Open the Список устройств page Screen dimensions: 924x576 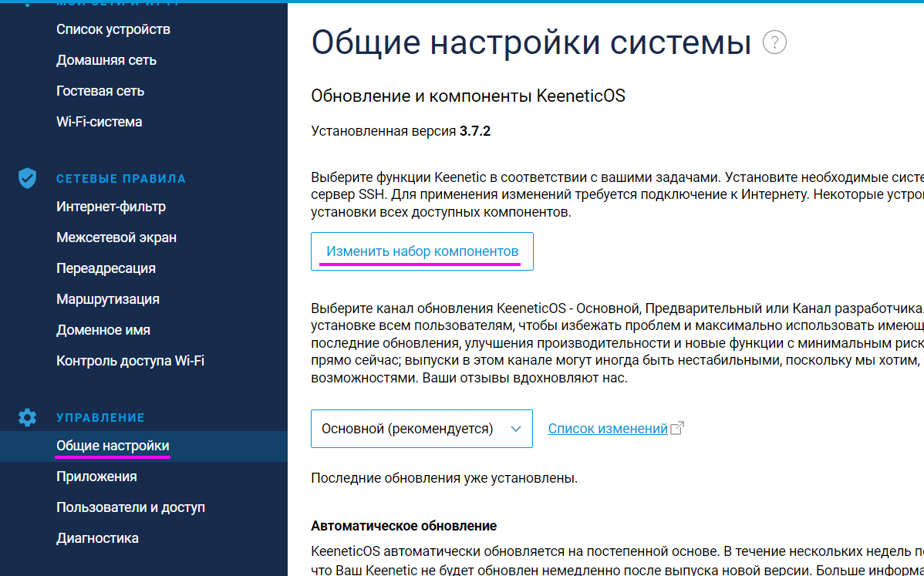coord(113,29)
